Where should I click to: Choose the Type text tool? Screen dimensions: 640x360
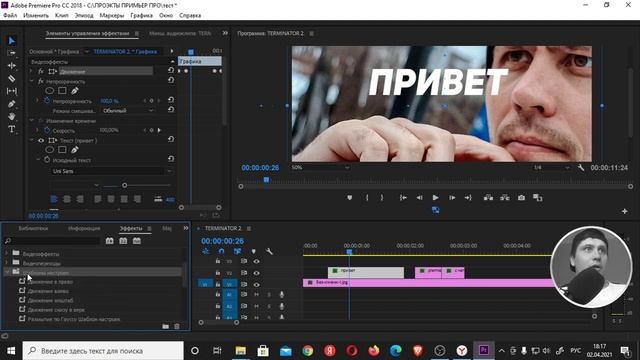coord(11,129)
